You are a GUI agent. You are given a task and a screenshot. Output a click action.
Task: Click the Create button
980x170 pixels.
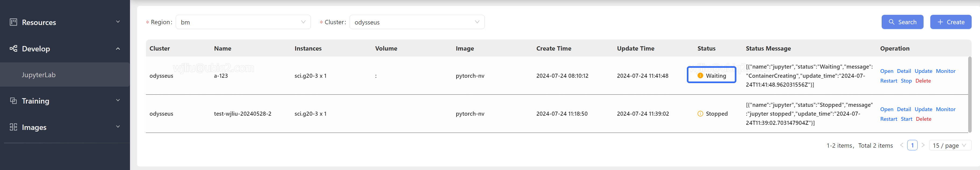pos(951,22)
